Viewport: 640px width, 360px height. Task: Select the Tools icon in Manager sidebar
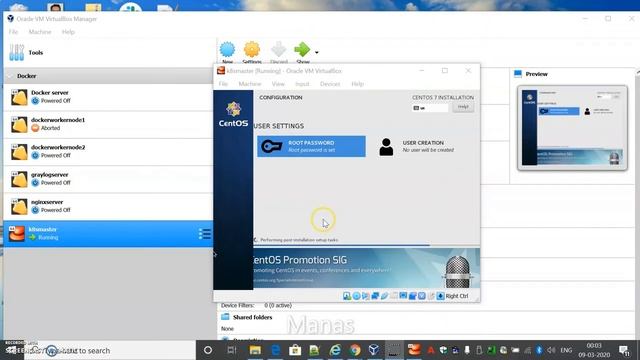(17, 53)
